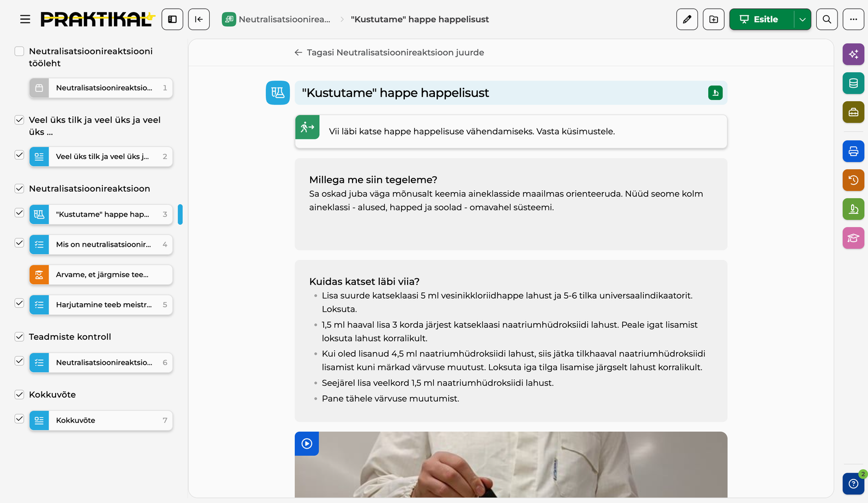Viewport: 868px width, 503px height.
Task: Open the pink graduation cap icon
Action: point(853,238)
